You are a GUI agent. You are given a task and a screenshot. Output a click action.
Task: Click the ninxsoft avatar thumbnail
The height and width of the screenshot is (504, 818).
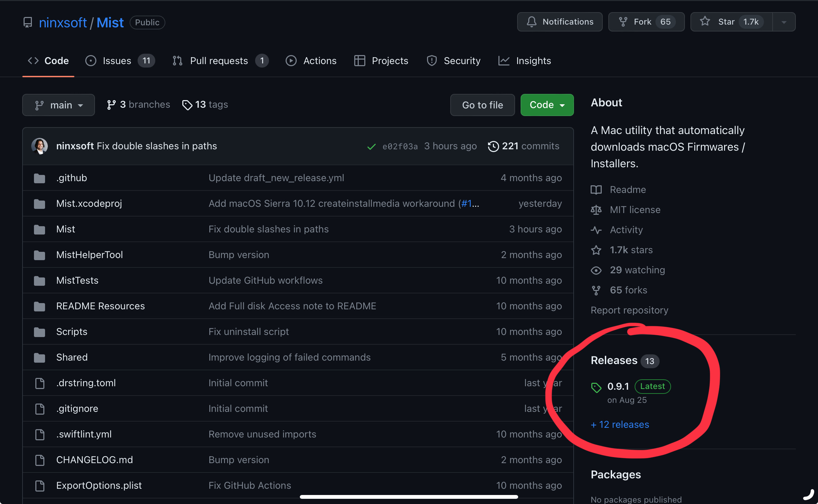point(40,146)
